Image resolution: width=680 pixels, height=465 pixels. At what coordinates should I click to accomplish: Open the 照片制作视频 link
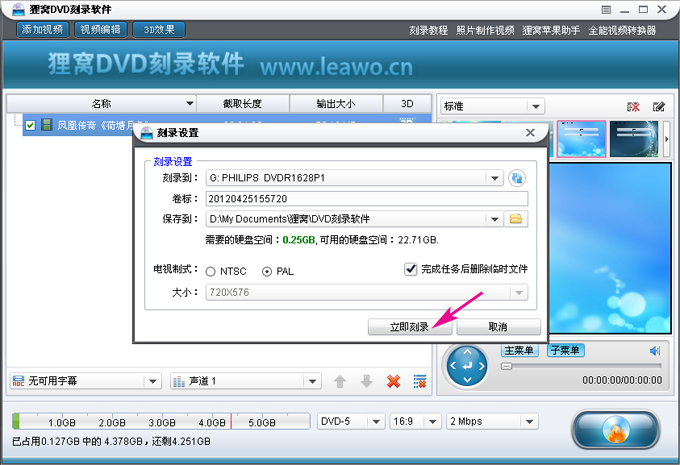485,30
